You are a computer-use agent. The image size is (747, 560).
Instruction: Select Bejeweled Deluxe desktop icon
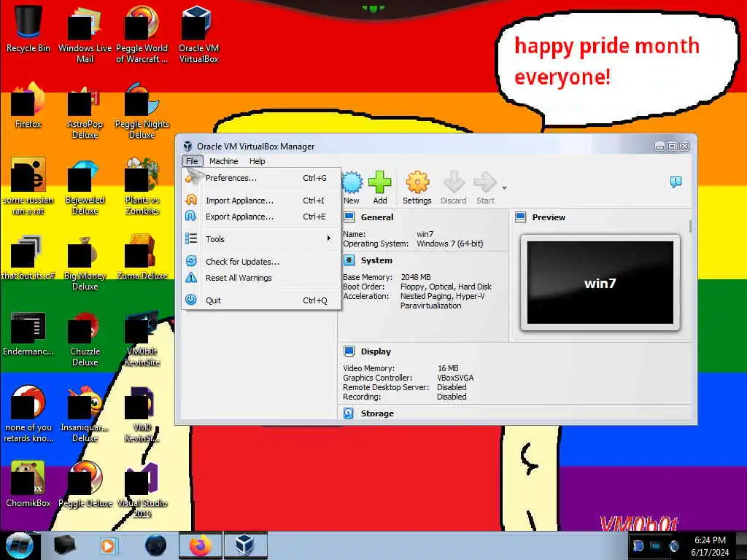coord(85,187)
